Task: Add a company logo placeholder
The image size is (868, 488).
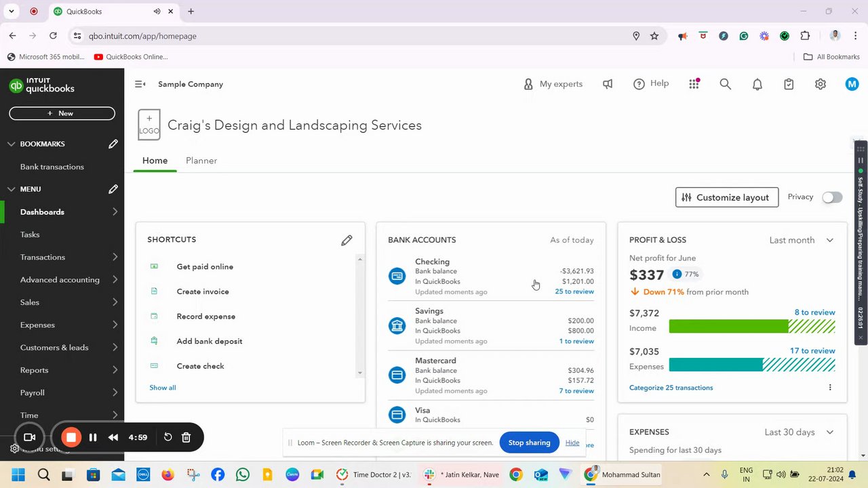Action: 149,125
